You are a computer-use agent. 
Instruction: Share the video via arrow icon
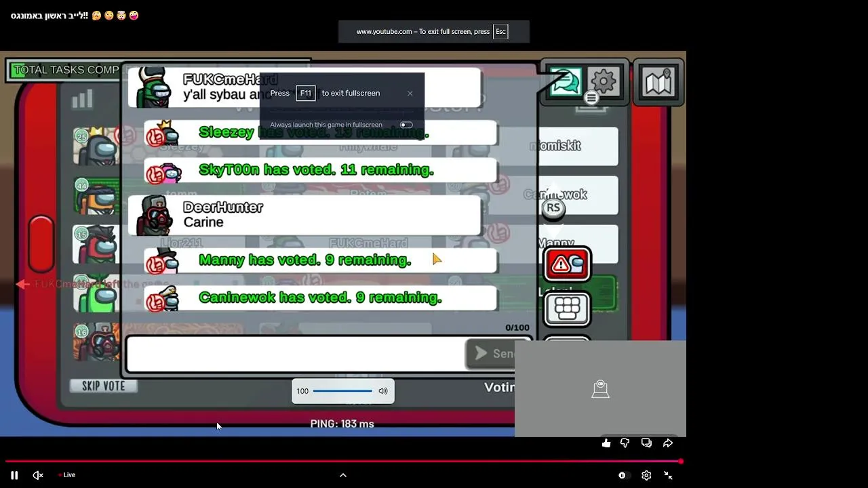point(668,443)
